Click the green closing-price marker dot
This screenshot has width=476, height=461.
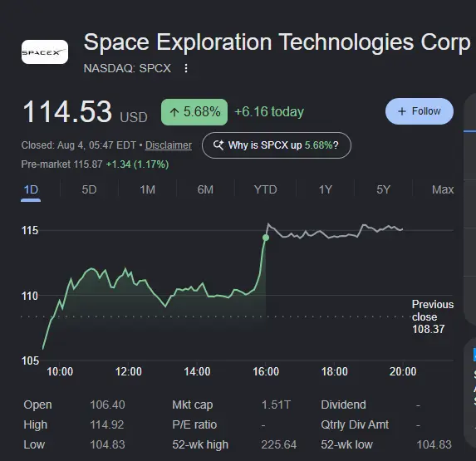266,238
